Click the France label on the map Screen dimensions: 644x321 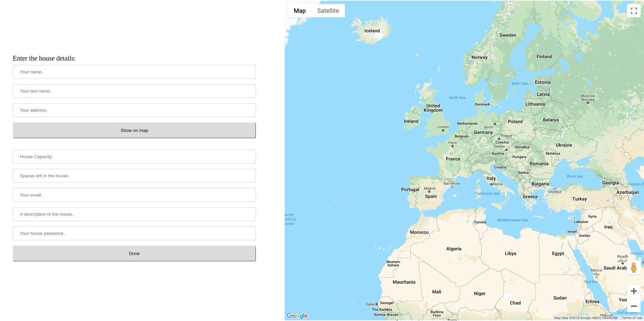coord(453,159)
